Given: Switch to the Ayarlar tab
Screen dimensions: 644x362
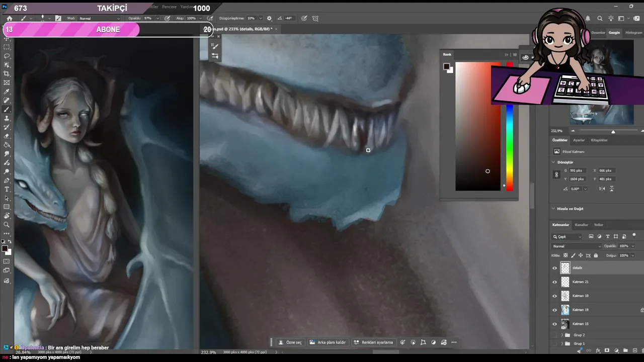Looking at the screenshot, I should [579, 140].
